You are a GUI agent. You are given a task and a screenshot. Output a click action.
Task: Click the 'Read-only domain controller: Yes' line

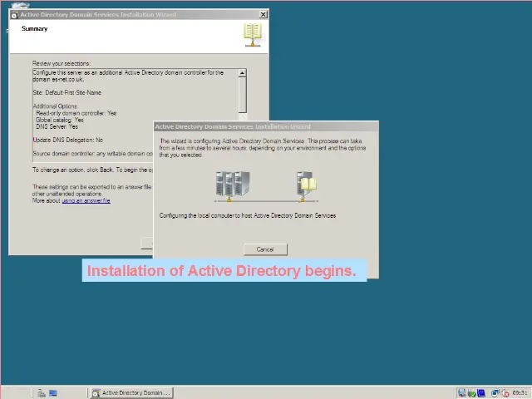coord(76,113)
